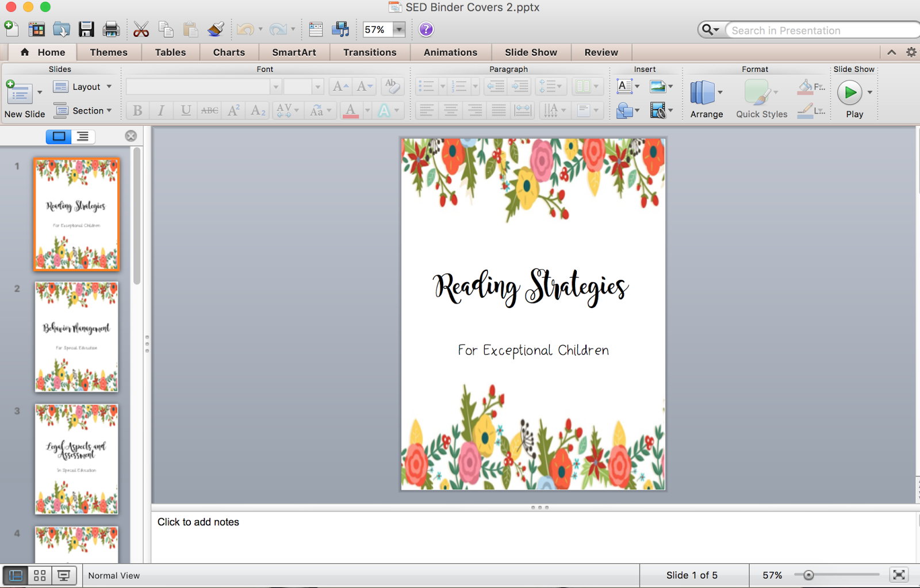Select slide 3 Legal Aspects thumbnail
The image size is (920, 588).
(x=76, y=459)
